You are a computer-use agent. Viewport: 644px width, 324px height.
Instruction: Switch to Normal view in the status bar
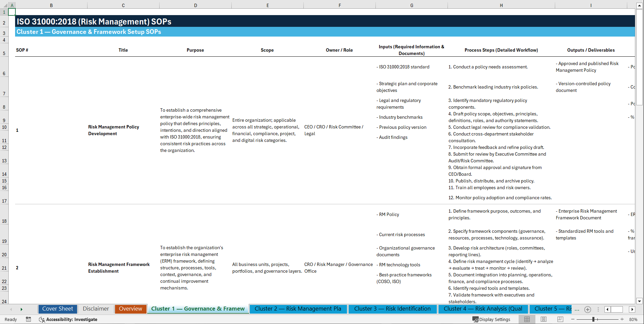click(x=527, y=319)
